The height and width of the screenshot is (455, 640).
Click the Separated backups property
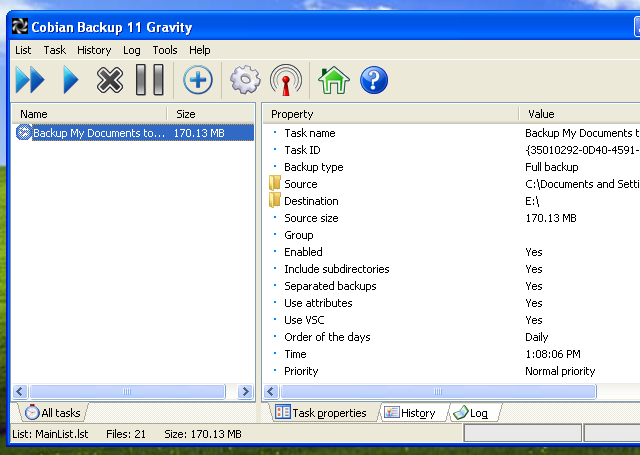click(x=330, y=286)
